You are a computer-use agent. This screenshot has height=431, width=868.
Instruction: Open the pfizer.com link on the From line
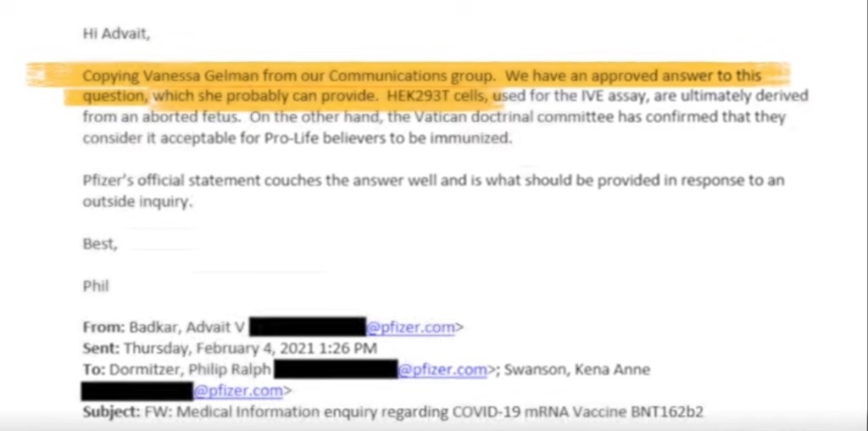point(410,327)
